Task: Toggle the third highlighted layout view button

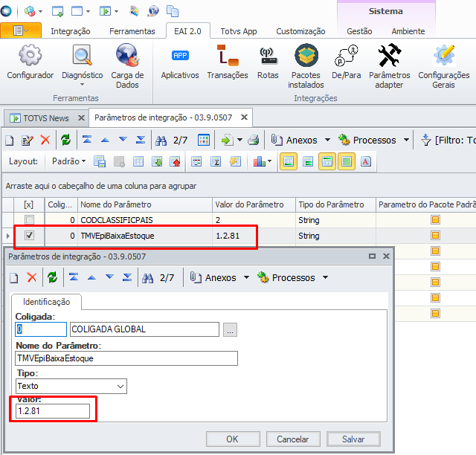Action: [327, 161]
